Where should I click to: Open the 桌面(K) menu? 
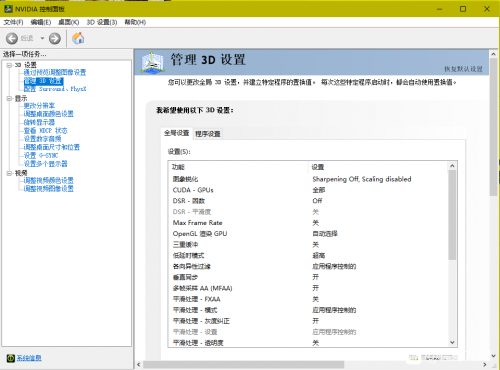tap(69, 22)
